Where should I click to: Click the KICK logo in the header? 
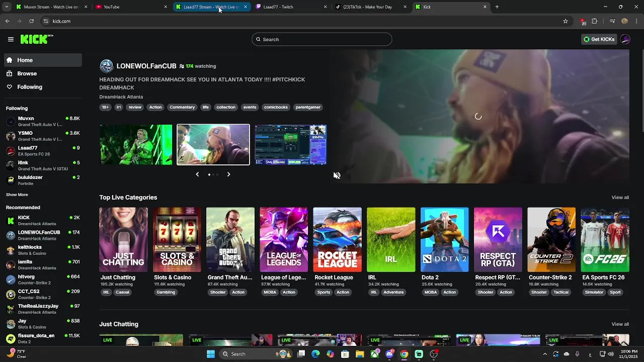[37, 39]
